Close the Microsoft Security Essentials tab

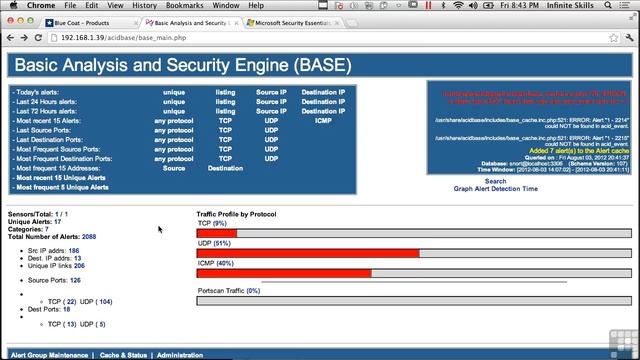(x=337, y=23)
